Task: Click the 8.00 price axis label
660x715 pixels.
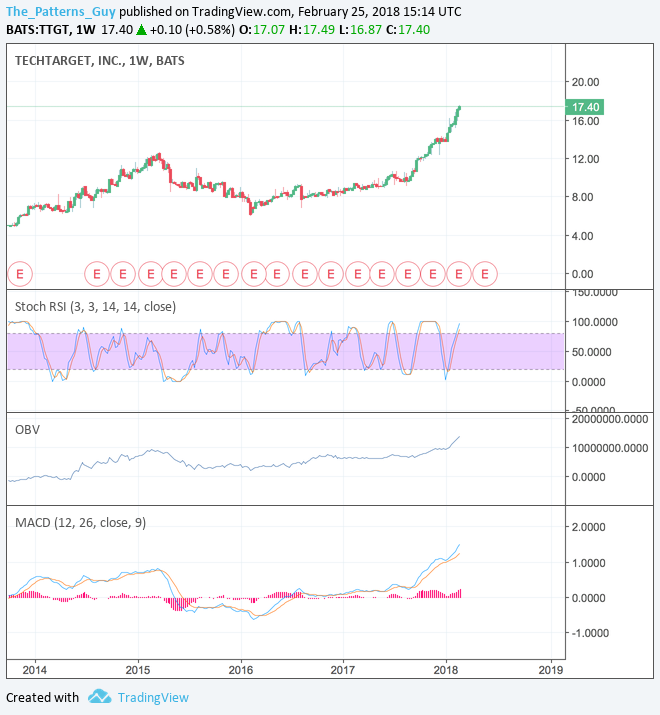Action: pos(583,197)
